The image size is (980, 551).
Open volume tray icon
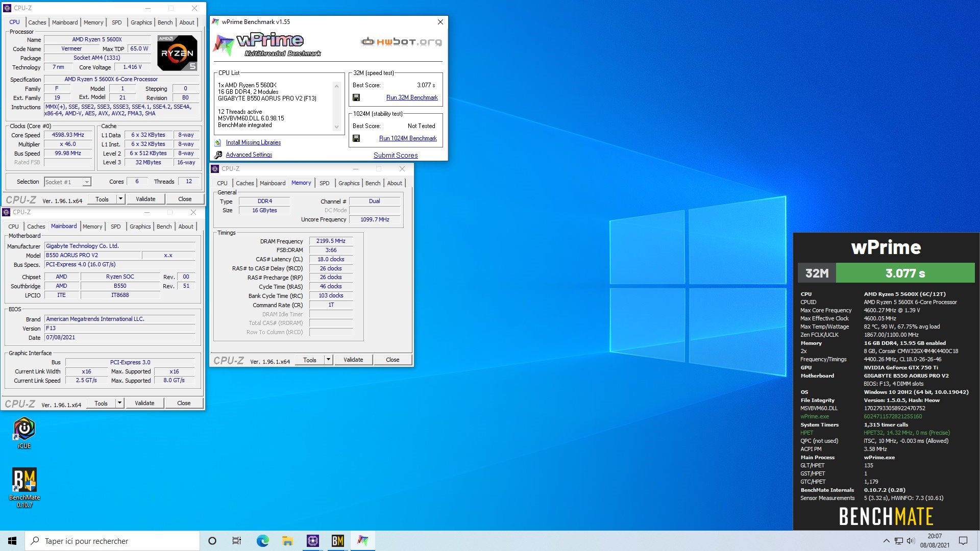[x=911, y=541]
